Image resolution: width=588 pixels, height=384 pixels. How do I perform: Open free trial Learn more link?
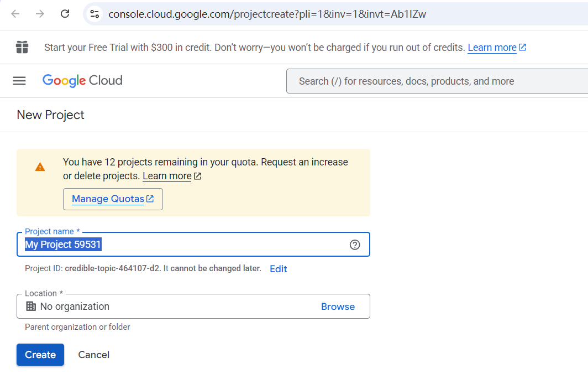(492, 48)
